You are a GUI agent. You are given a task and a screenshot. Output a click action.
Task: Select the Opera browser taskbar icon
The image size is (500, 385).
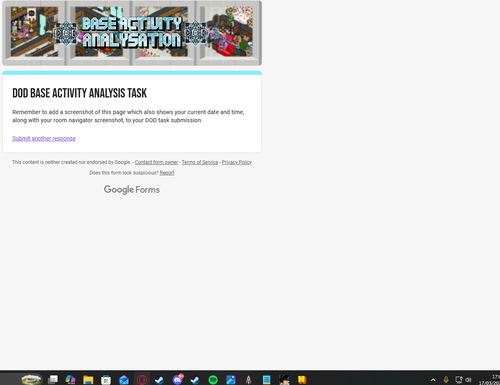[x=142, y=379]
